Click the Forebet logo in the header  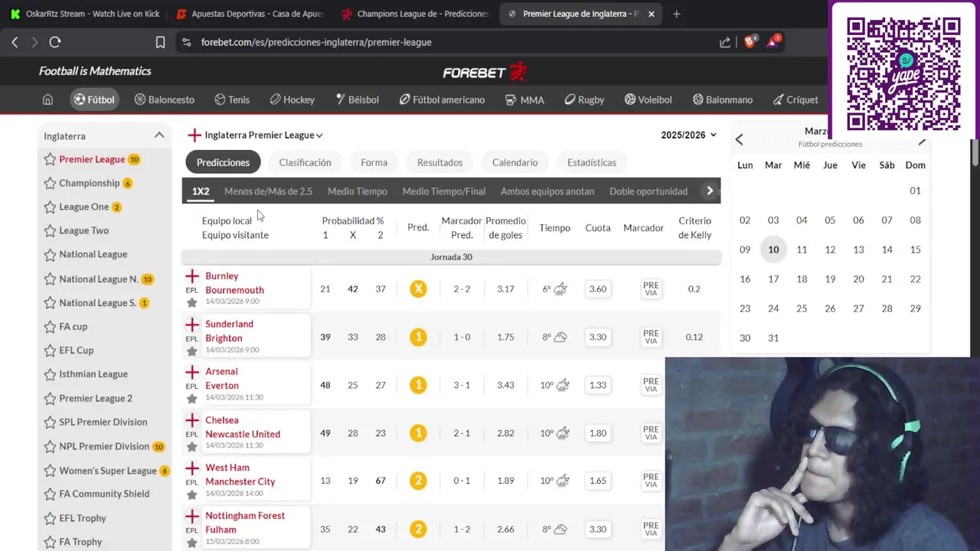click(485, 71)
